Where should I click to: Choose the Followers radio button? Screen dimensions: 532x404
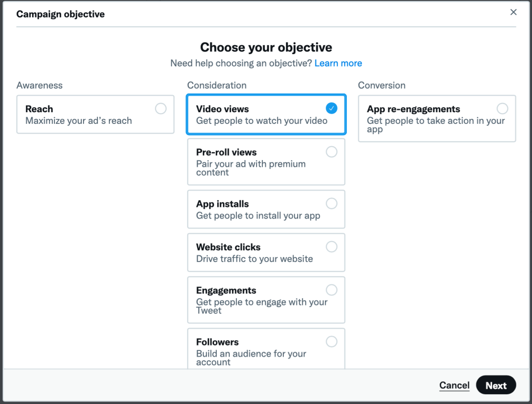pos(332,342)
